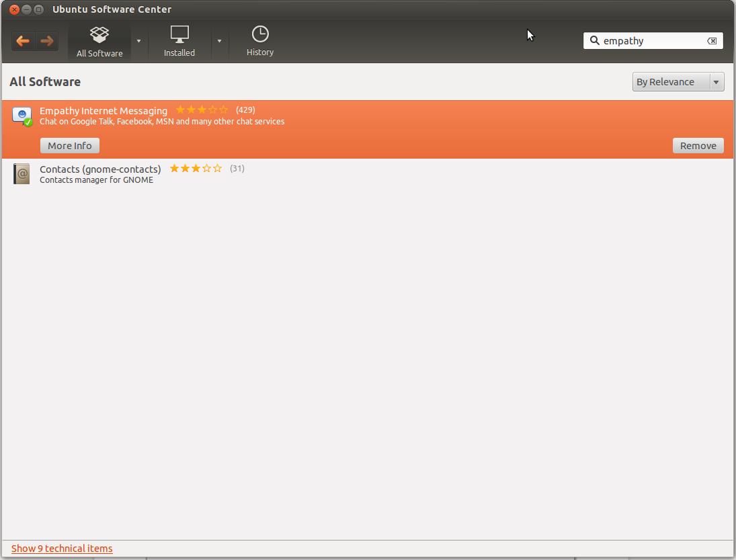This screenshot has width=736, height=560.
Task: Click the Contacts star rating
Action: (196, 169)
